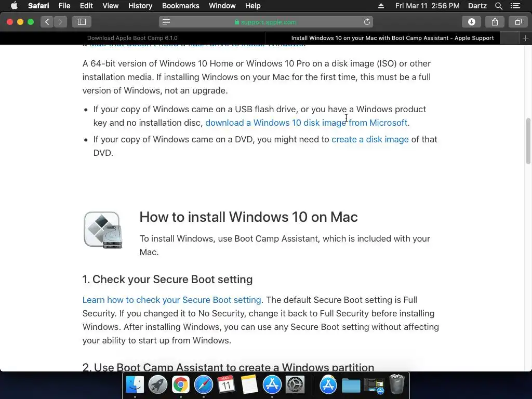Open Launchpad from the Dock
The image size is (532, 399).
pos(158,385)
